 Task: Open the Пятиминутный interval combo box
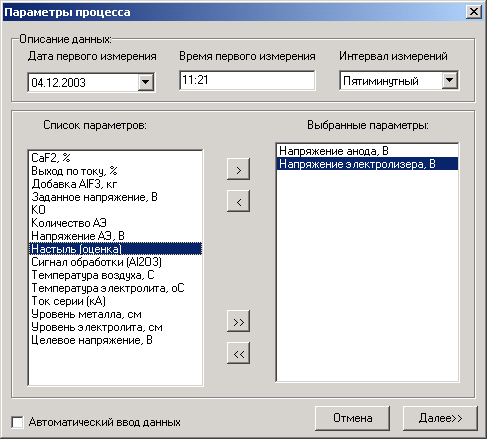[399, 80]
